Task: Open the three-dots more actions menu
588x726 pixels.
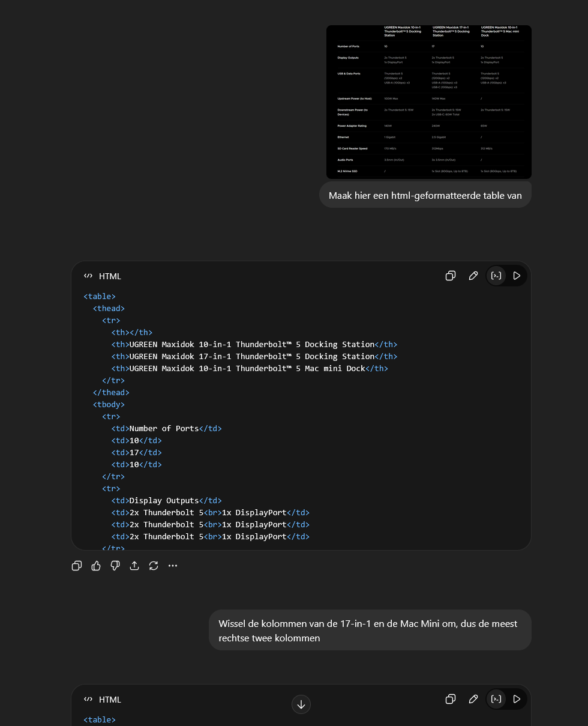Action: coord(173,566)
